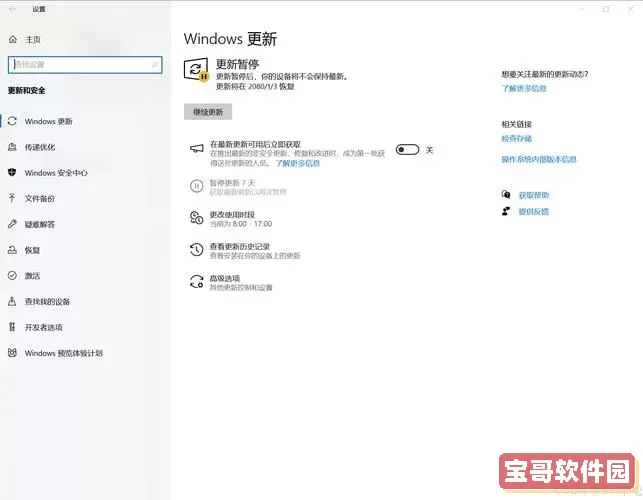Click the Windows 更新 sidebar sync icon

[x=12, y=121]
